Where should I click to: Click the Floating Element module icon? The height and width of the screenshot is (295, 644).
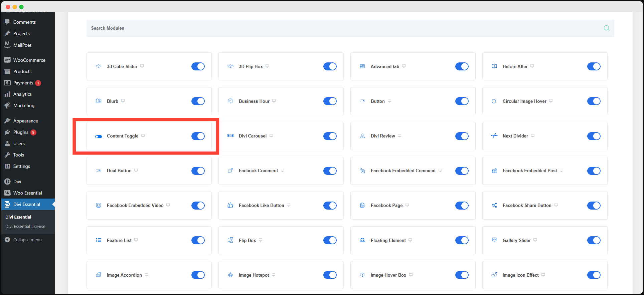[362, 240]
